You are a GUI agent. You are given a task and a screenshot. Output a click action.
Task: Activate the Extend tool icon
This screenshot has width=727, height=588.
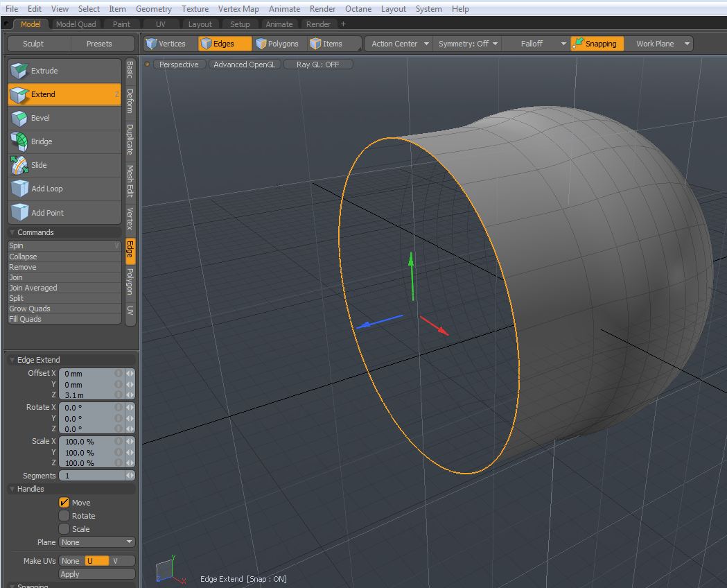[19, 94]
